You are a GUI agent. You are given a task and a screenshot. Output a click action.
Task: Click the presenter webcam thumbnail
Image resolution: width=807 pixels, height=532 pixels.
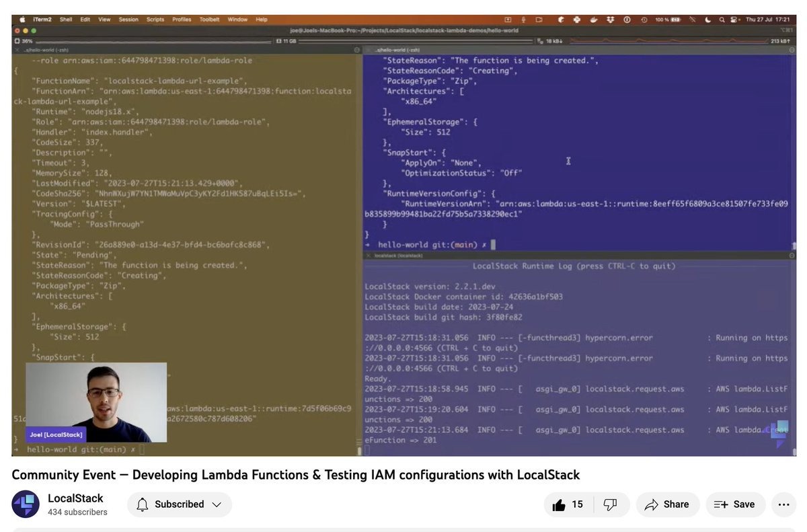(96, 402)
